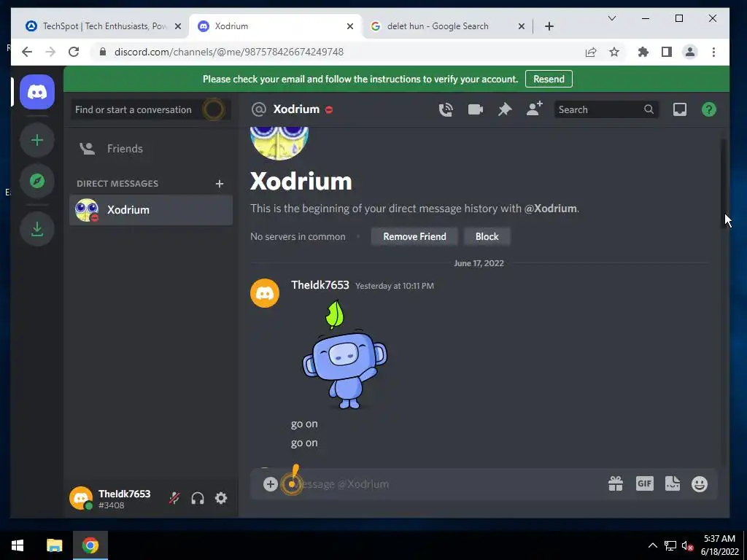This screenshot has height=560, width=747.
Task: Open the gift Nitro icon
Action: [x=616, y=484]
